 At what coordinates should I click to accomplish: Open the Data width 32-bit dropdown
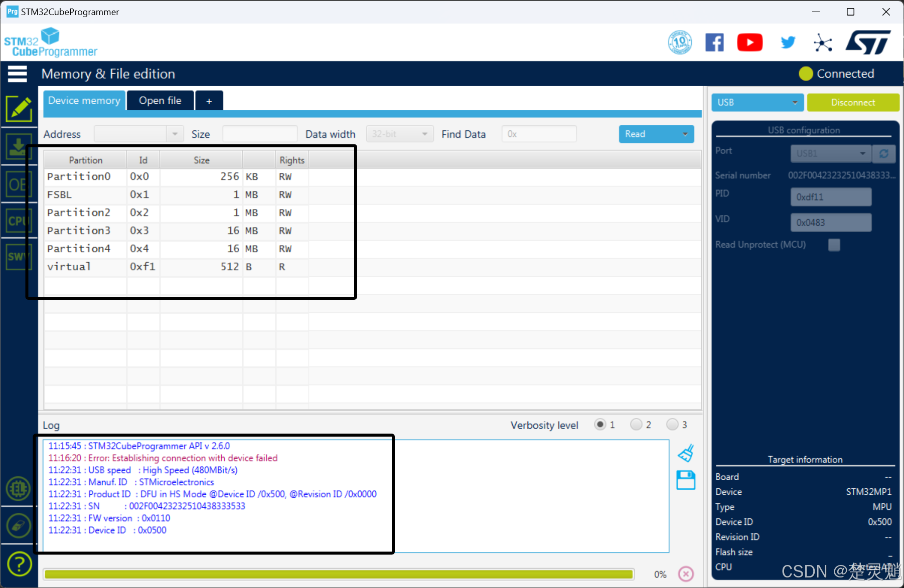click(400, 134)
